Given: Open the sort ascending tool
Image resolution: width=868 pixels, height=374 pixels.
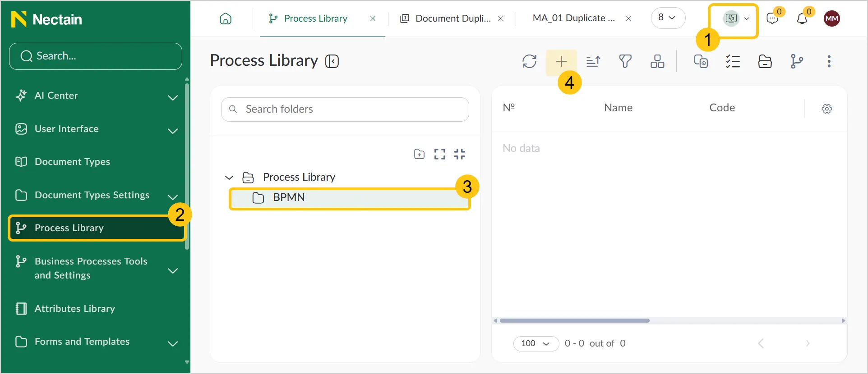Looking at the screenshot, I should tap(593, 61).
